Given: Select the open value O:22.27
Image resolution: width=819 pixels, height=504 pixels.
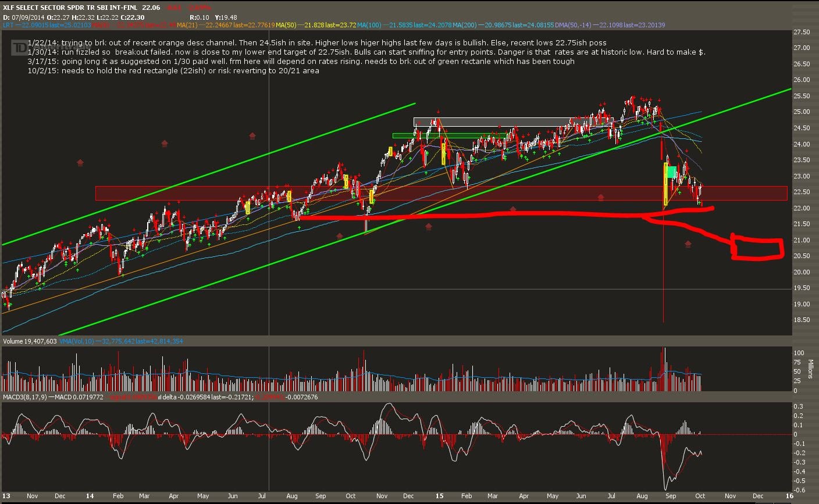Looking at the screenshot, I should tap(57, 17).
